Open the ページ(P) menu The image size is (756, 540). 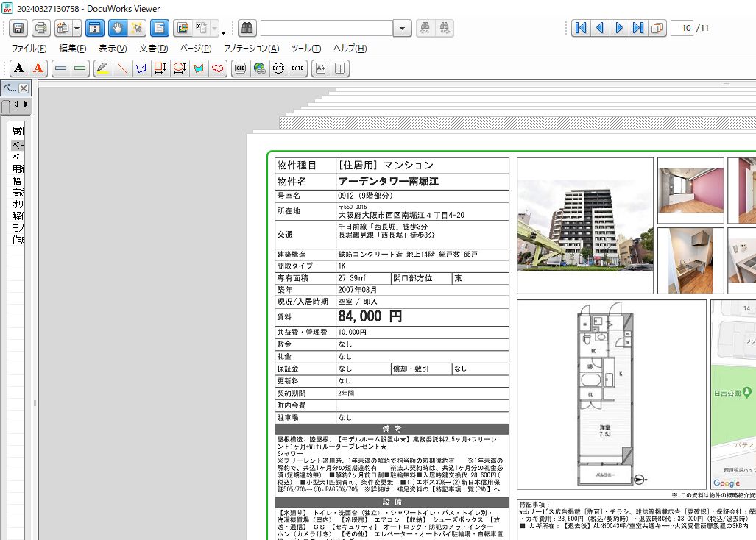(x=196, y=48)
